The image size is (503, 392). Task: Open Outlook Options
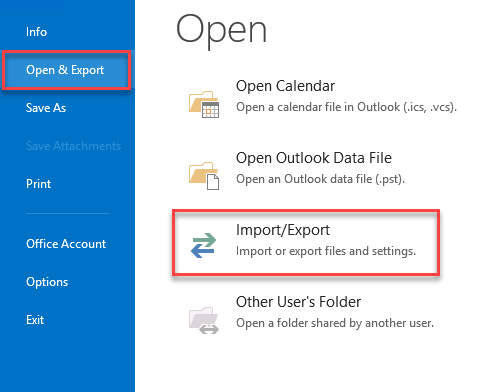tap(47, 282)
